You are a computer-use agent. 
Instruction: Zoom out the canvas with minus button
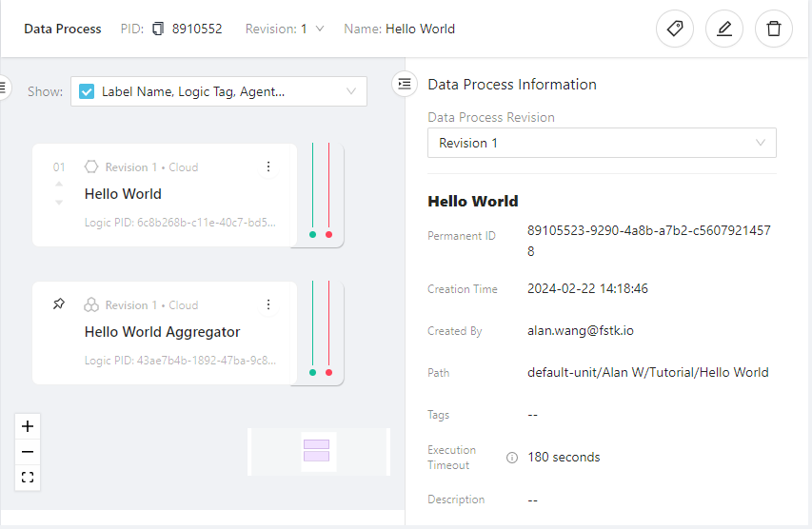click(x=28, y=452)
